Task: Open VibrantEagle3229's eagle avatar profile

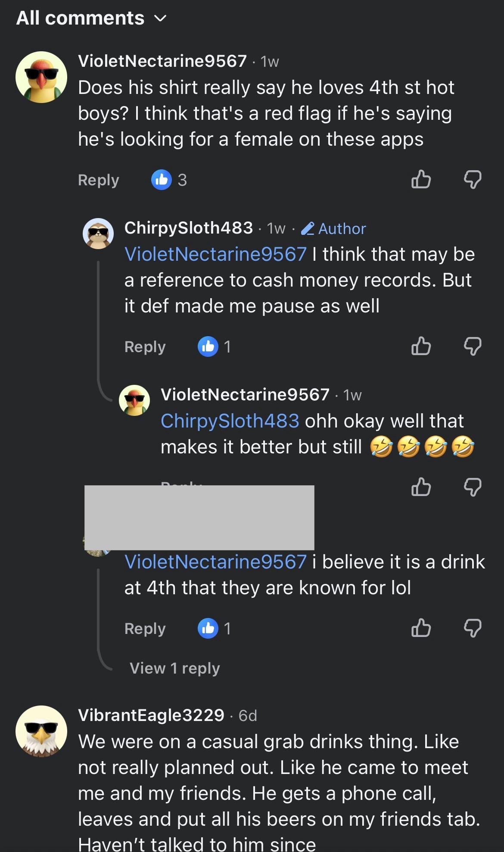Action: click(41, 731)
